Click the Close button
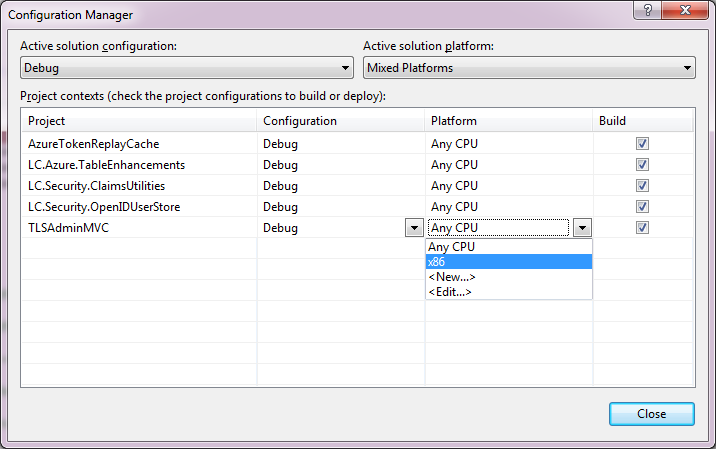716x449 pixels. point(651,414)
